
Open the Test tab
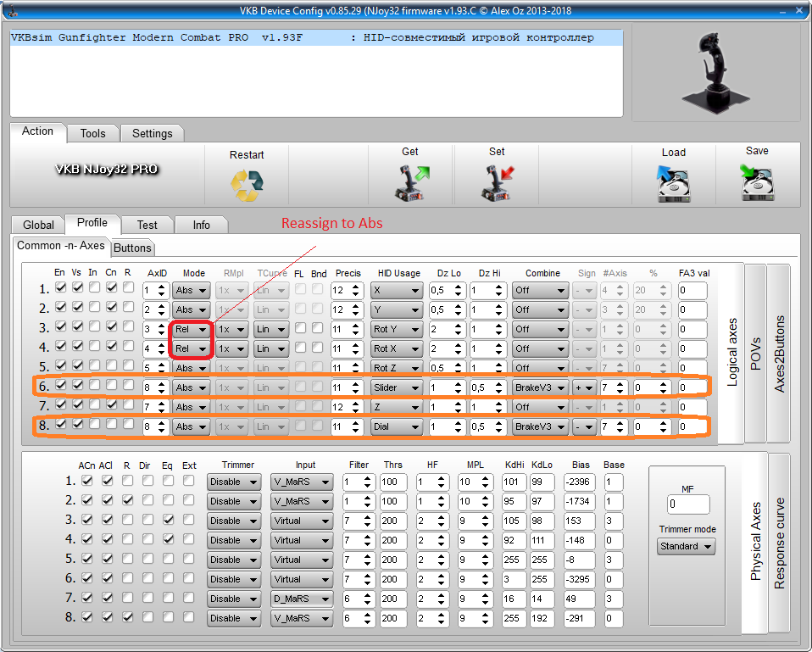click(x=147, y=225)
